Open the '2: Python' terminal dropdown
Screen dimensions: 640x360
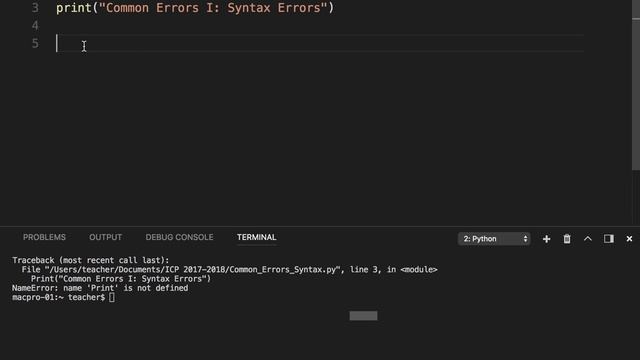pyautogui.click(x=494, y=239)
